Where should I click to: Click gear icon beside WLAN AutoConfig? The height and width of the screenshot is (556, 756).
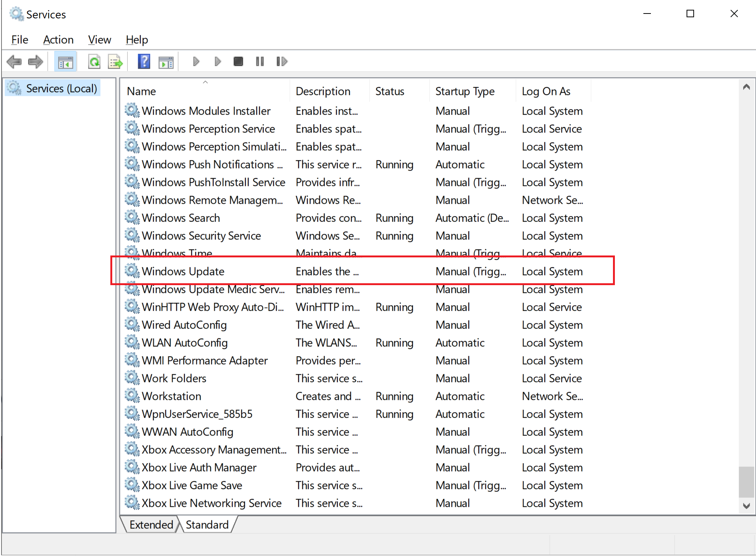[132, 342]
